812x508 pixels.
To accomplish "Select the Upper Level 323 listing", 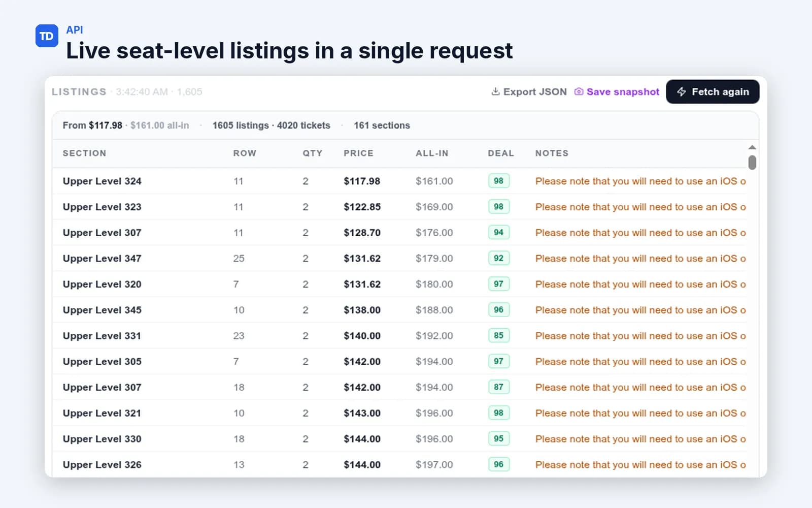I will pyautogui.click(x=400, y=207).
